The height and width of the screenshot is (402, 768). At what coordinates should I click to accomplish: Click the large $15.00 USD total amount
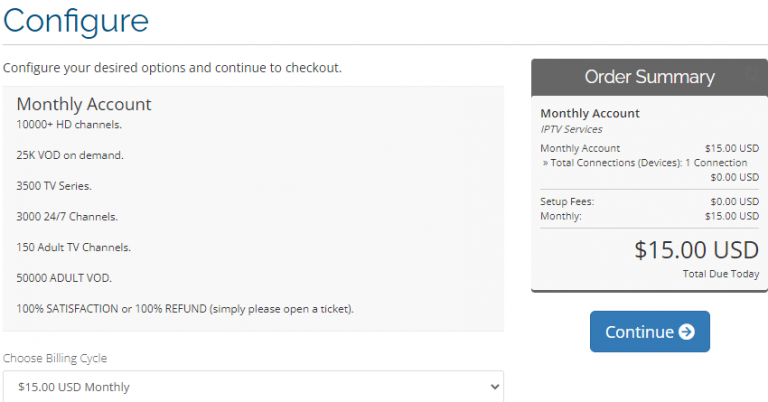(696, 250)
